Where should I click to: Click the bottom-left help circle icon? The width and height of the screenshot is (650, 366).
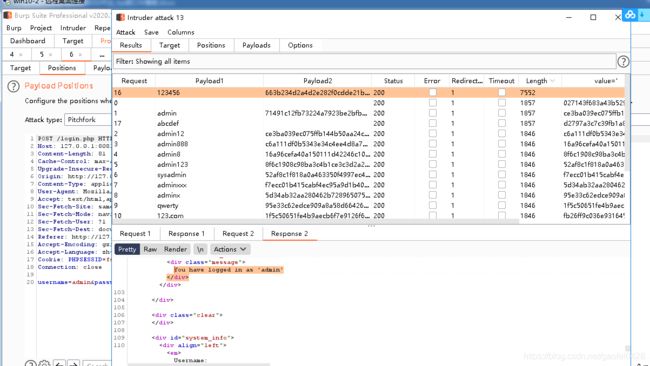(x=30, y=364)
